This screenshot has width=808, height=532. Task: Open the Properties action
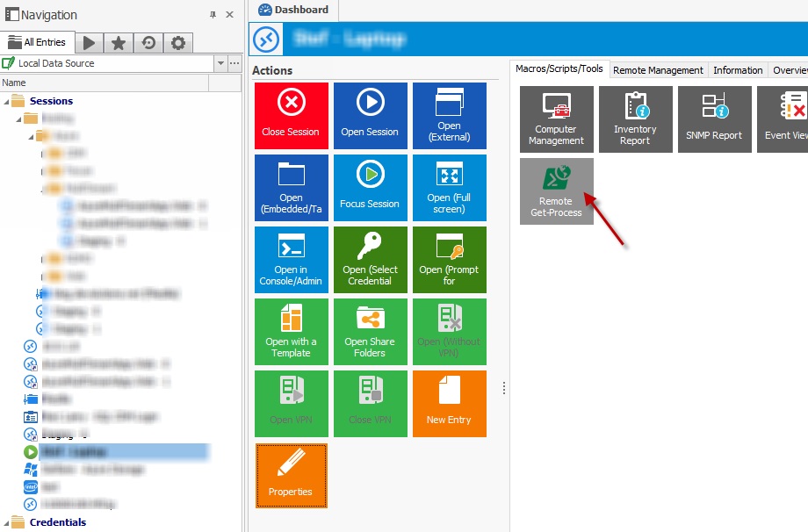[291, 476]
